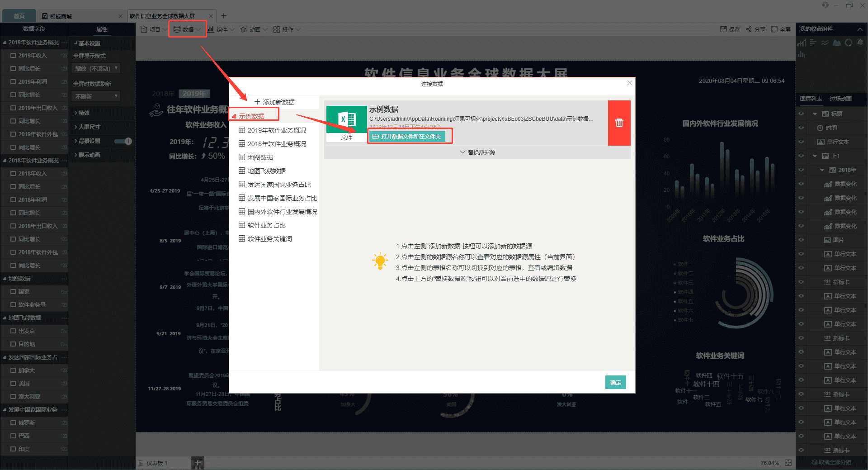The height and width of the screenshot is (470, 868).
Task: Expand the 特效 settings section
Action: (x=82, y=113)
